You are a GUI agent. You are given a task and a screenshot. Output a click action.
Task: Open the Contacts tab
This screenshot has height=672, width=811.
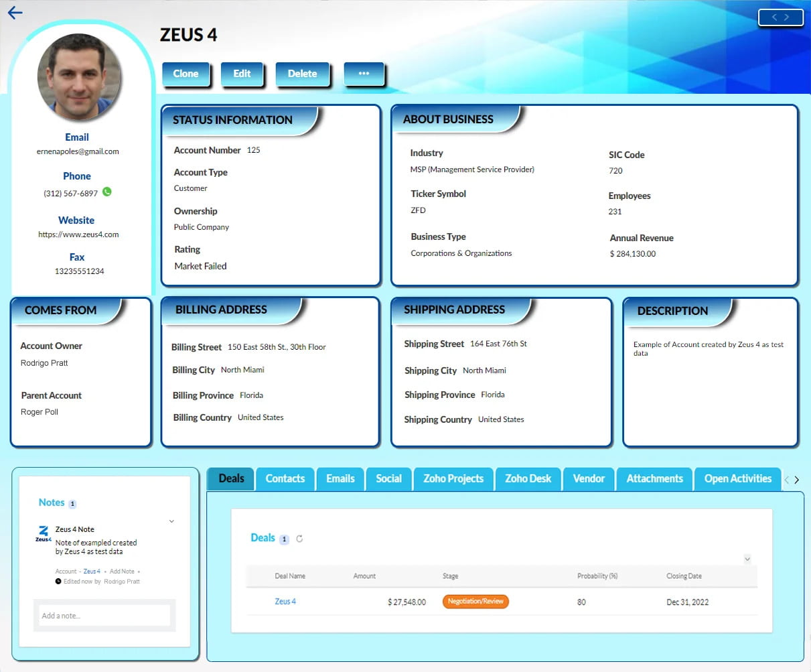pos(285,478)
